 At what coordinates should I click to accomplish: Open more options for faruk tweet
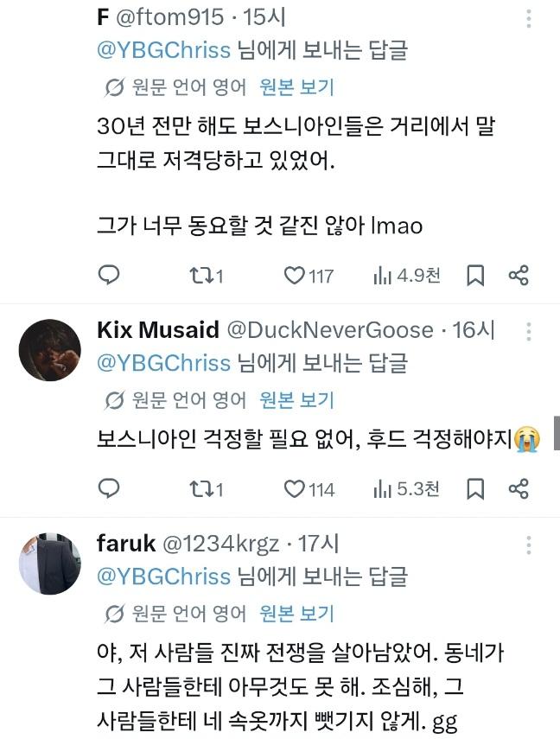pyautogui.click(x=528, y=545)
